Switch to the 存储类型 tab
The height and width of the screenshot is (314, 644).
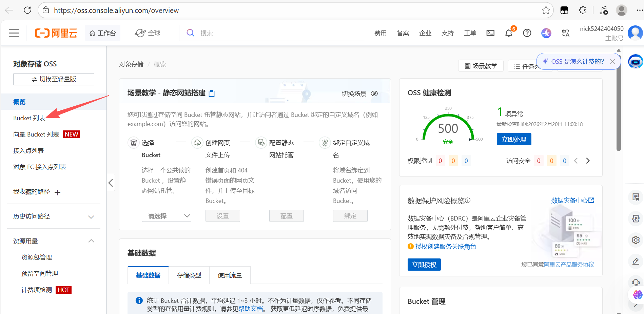(189, 275)
